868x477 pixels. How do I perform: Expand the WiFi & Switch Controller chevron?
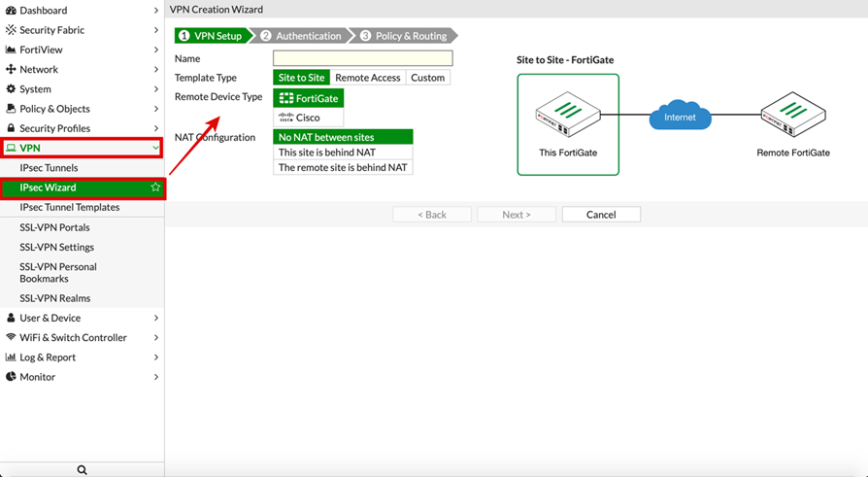[x=156, y=337]
